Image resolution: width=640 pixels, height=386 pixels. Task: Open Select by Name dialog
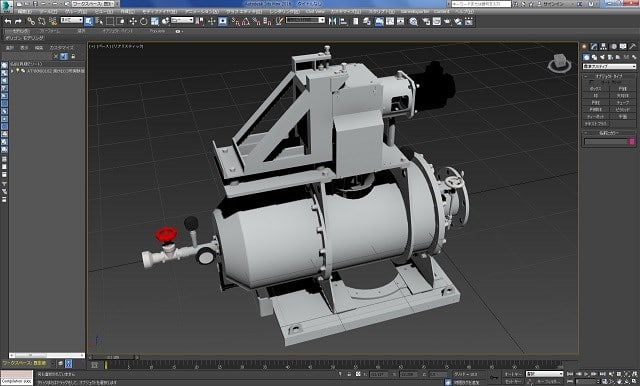(x=99, y=21)
